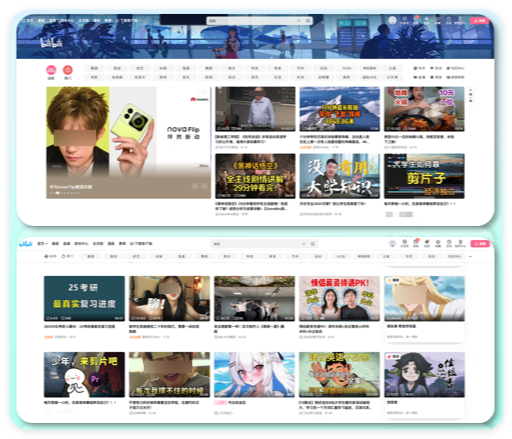The image size is (512, 439).
Task: Open the white-haired anime girl live thumbnail
Action: pos(254,374)
